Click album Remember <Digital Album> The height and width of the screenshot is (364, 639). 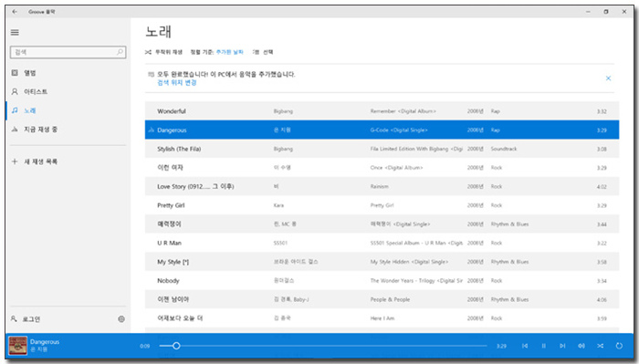pos(403,111)
